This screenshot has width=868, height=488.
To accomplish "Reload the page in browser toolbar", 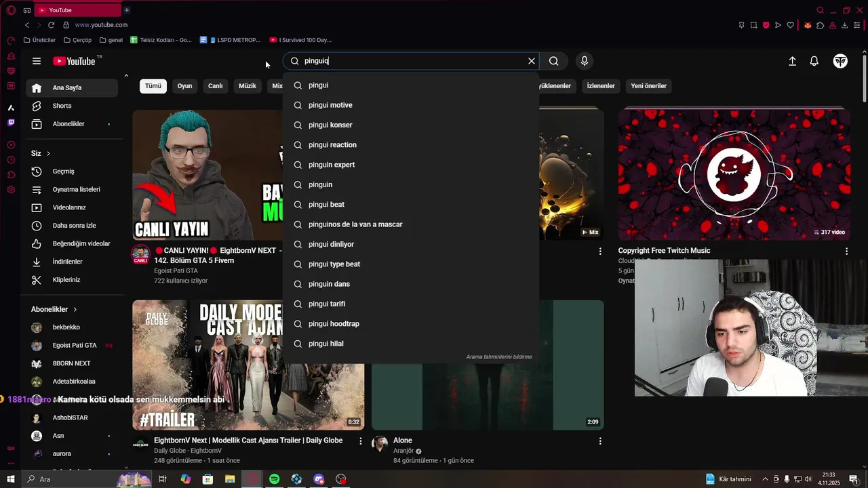I will click(x=51, y=25).
